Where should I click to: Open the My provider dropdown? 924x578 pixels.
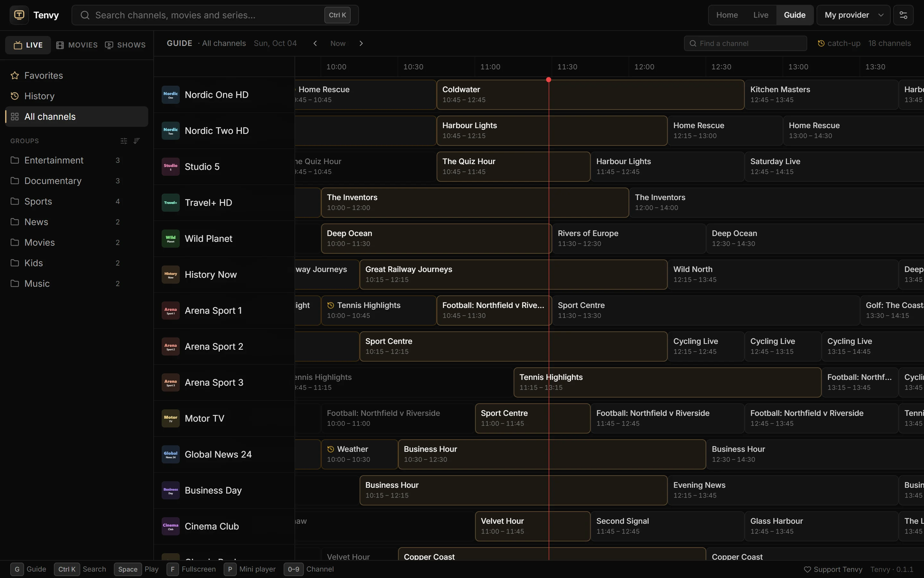pos(853,15)
